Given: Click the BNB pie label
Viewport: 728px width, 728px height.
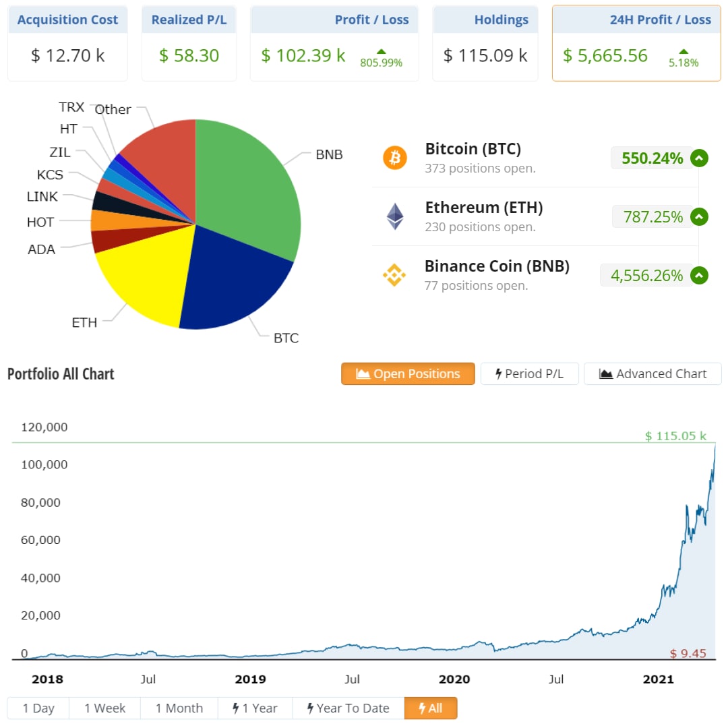Looking at the screenshot, I should pyautogui.click(x=329, y=154).
